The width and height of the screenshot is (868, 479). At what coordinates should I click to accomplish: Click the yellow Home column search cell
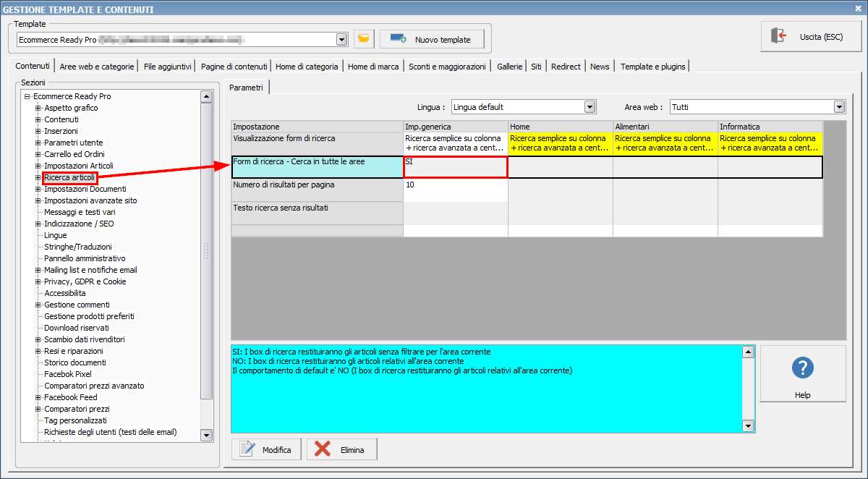(561, 143)
